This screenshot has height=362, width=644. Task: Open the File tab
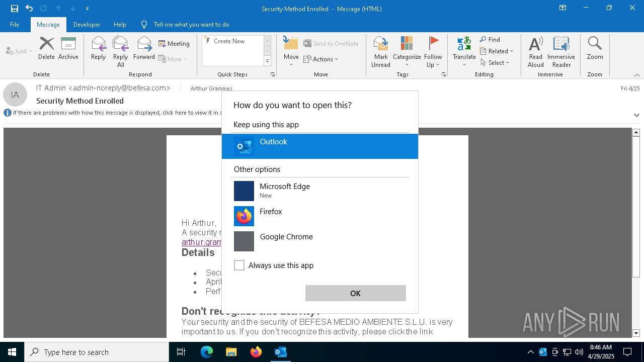click(x=15, y=24)
